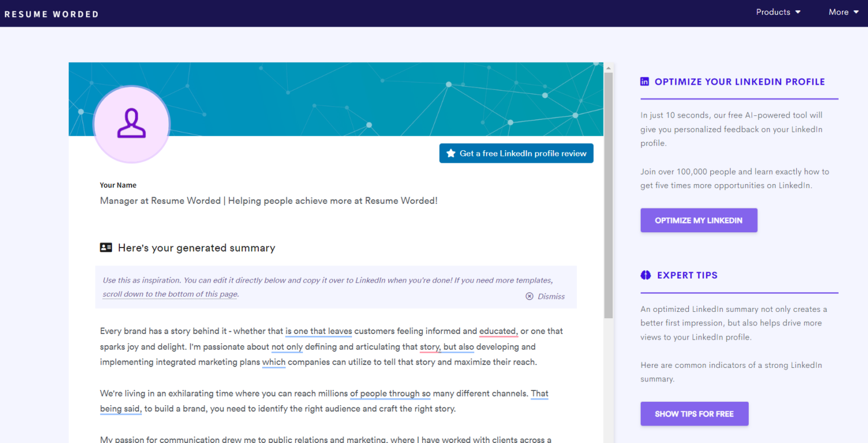Select the ID card icon next to 'Here's your generated summary'
Screen dimensions: 868x443
pos(106,247)
